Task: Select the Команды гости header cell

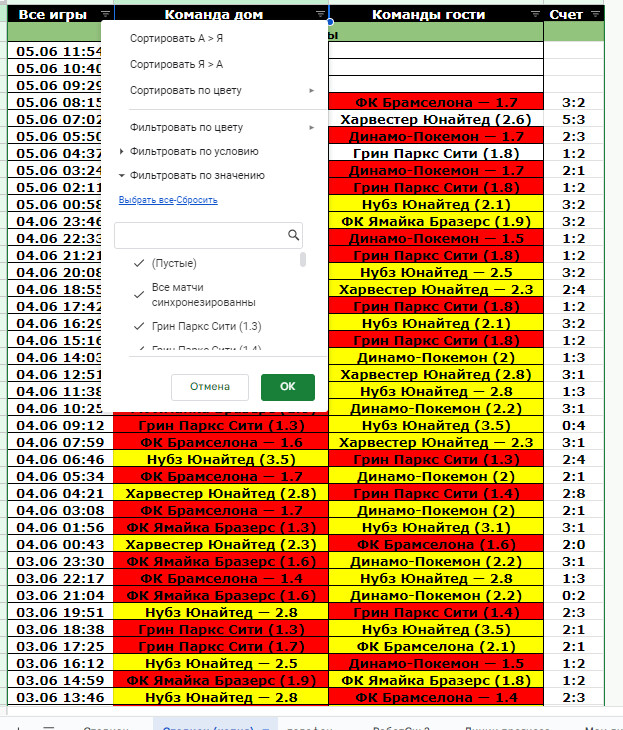Action: click(x=436, y=14)
